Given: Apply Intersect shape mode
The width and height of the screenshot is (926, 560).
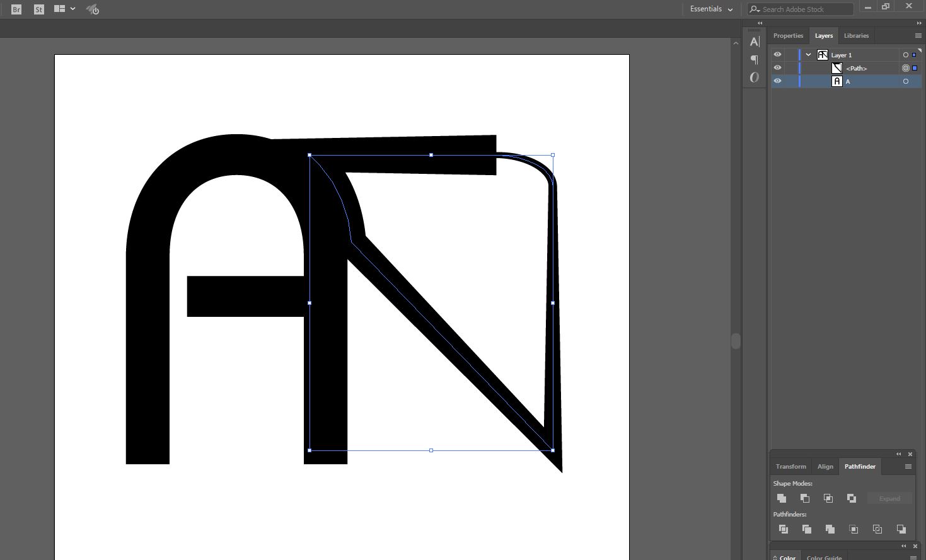Looking at the screenshot, I should (x=828, y=498).
